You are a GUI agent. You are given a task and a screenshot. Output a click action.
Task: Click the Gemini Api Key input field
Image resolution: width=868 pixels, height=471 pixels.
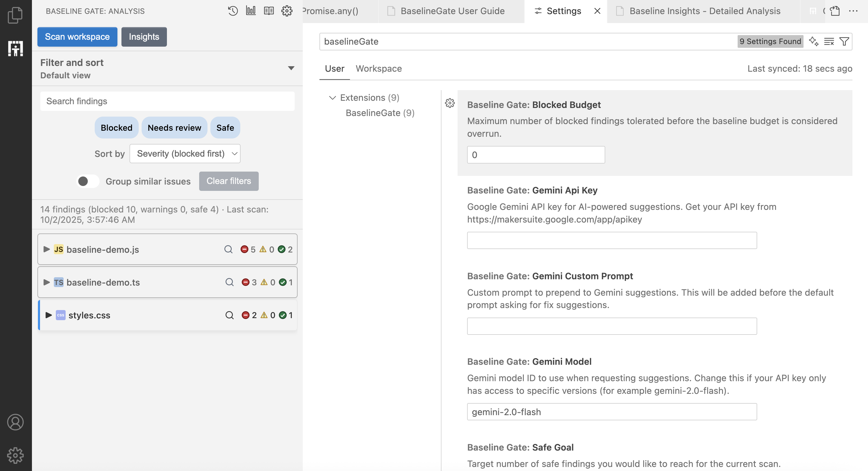(612, 240)
